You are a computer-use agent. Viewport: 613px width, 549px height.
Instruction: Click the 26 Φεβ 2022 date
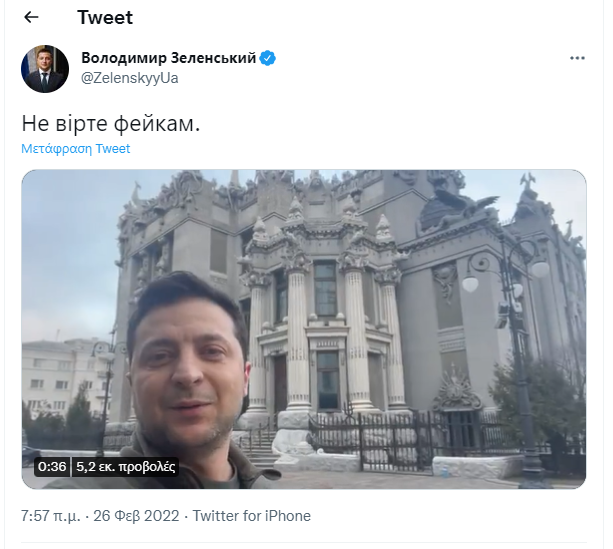point(136,516)
